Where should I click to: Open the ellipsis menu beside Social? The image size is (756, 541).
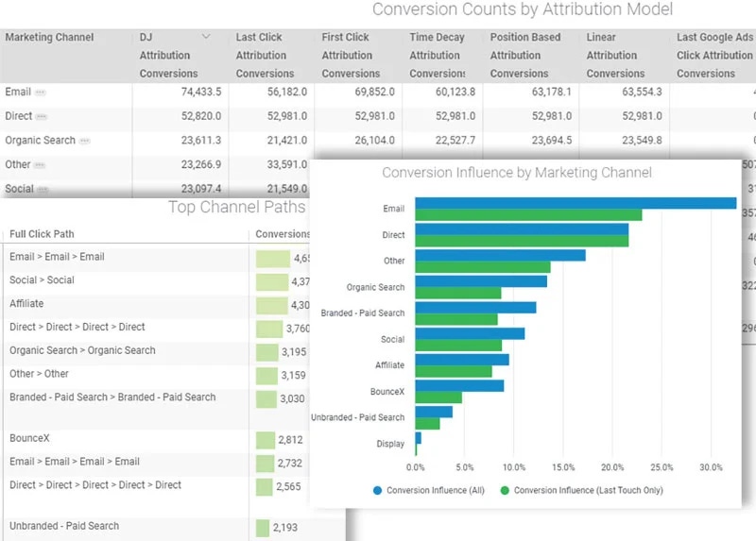(43, 190)
